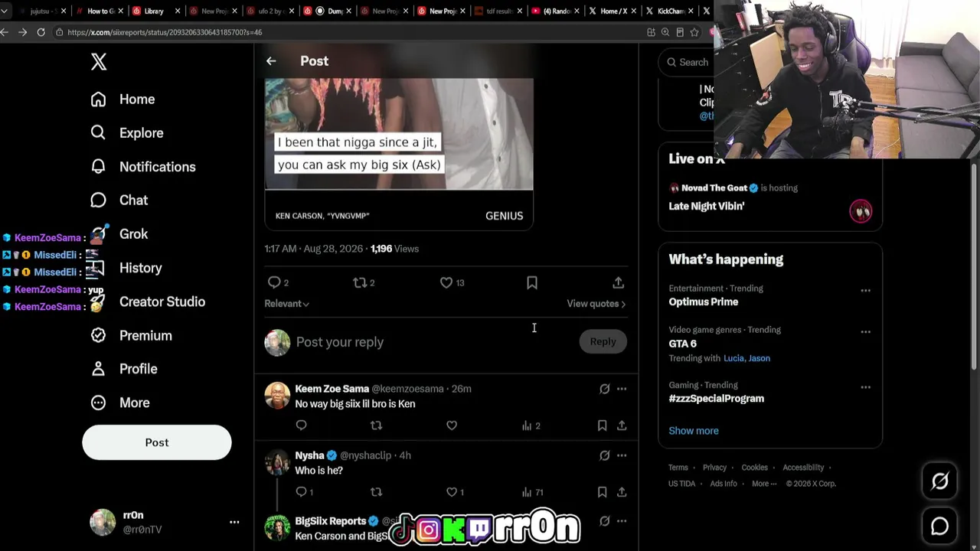Switch to the Home / X browser tab
This screenshot has height=551, width=980.
coord(612,11)
